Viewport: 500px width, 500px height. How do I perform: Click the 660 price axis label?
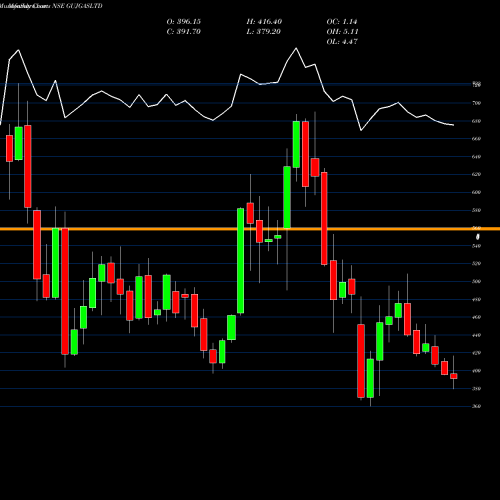pos(477,139)
